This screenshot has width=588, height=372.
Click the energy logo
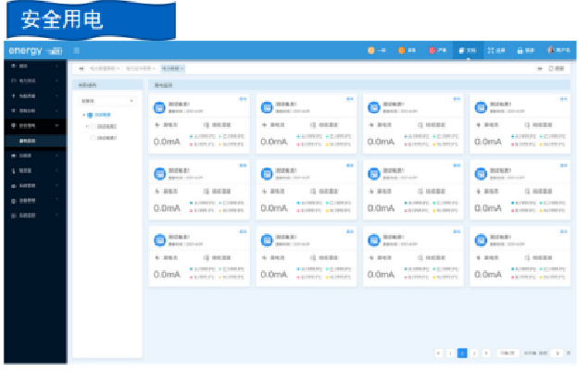click(x=35, y=51)
